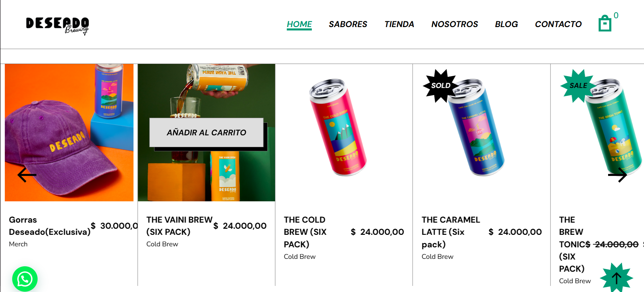Click the black SOLD badge

tap(441, 86)
